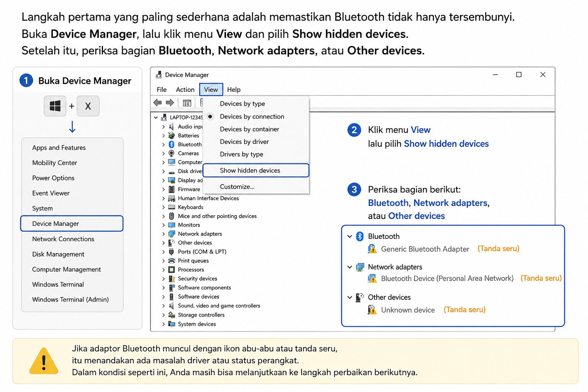Viewport: 588px width, 392px height.
Task: Open the Help menu
Action: coord(234,90)
